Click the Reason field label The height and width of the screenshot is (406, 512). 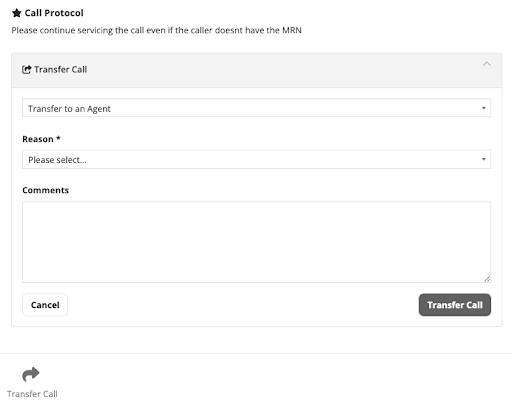click(x=38, y=139)
